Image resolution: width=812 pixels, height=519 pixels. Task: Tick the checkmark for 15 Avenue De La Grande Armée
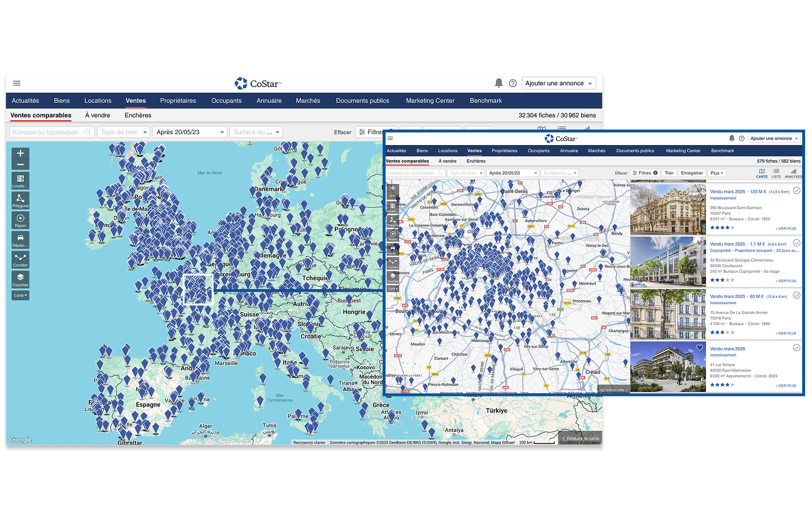pyautogui.click(x=796, y=295)
